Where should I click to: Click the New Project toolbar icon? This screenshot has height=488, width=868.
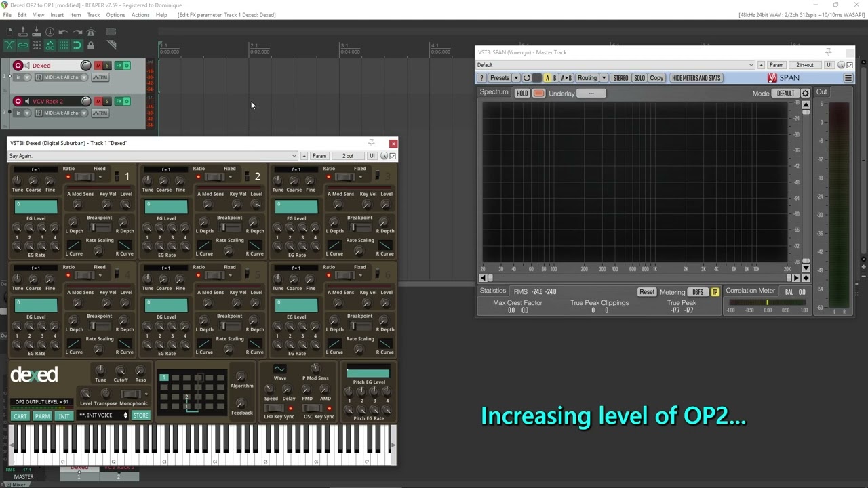[9, 32]
